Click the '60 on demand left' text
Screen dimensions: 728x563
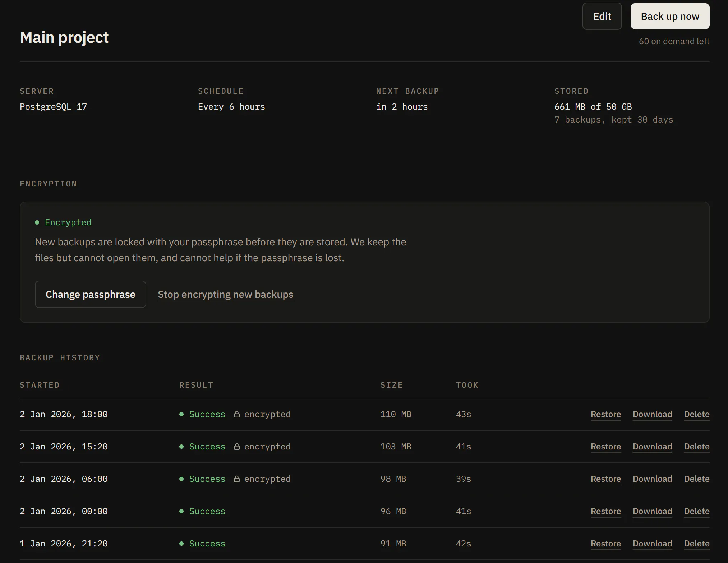coord(674,41)
